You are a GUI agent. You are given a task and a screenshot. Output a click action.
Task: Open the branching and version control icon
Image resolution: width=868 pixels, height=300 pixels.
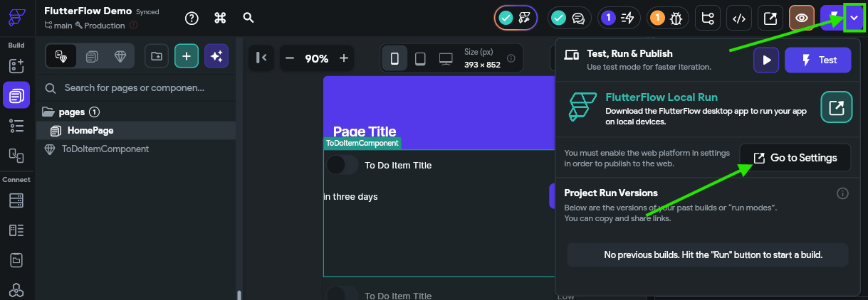(708, 18)
